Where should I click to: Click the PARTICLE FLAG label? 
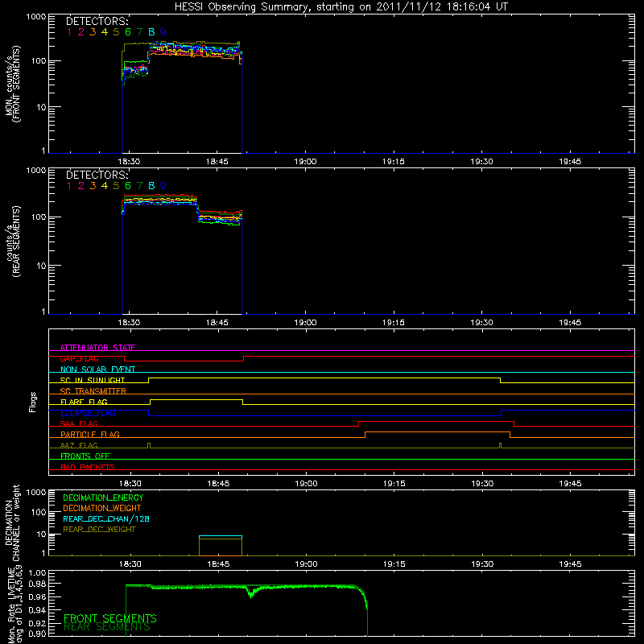click(90, 435)
